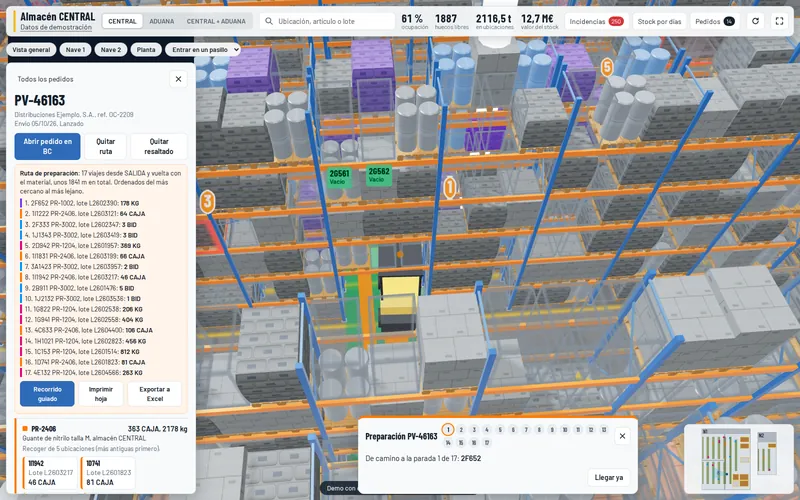Screen dimensions: 800x500
Task: Switch to the CENTRAL warehouse tab
Action: [122, 21]
